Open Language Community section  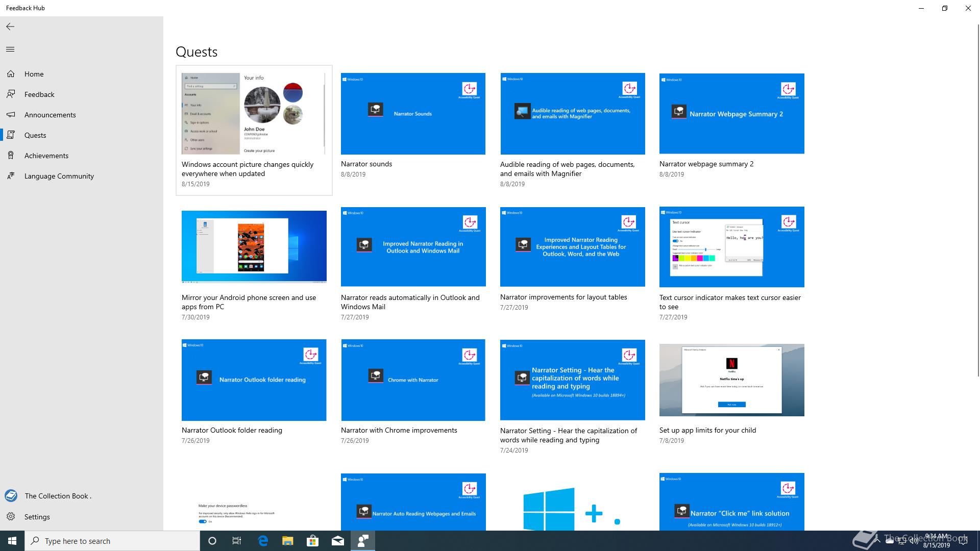click(82, 176)
